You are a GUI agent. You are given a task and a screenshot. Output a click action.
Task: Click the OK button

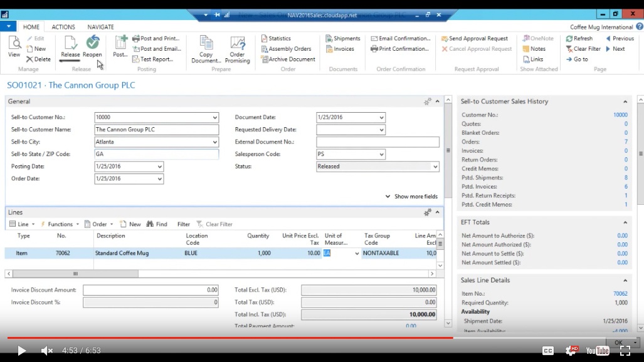click(x=618, y=343)
